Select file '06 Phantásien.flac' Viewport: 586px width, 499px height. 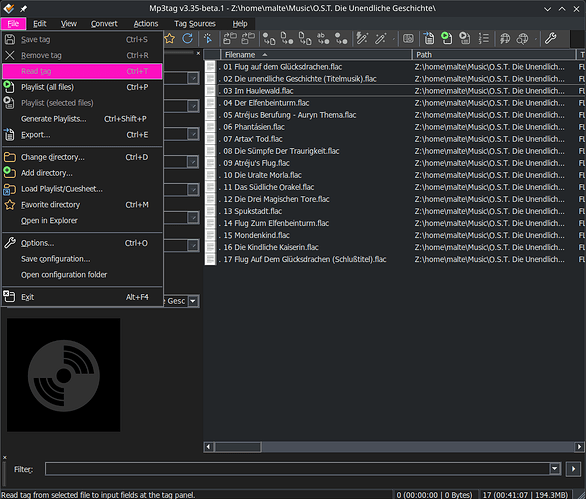pos(254,127)
